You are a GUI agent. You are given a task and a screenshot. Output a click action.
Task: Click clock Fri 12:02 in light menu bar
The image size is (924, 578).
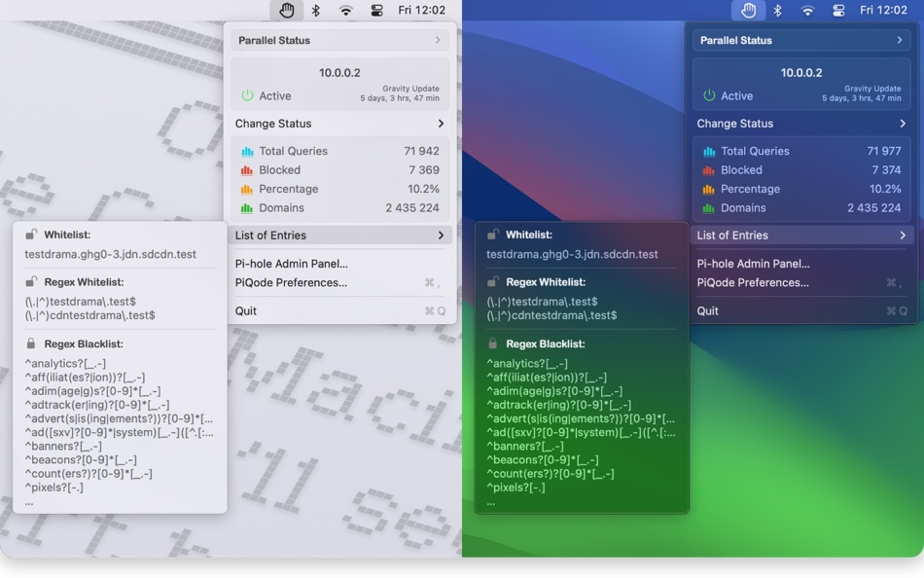click(x=422, y=10)
